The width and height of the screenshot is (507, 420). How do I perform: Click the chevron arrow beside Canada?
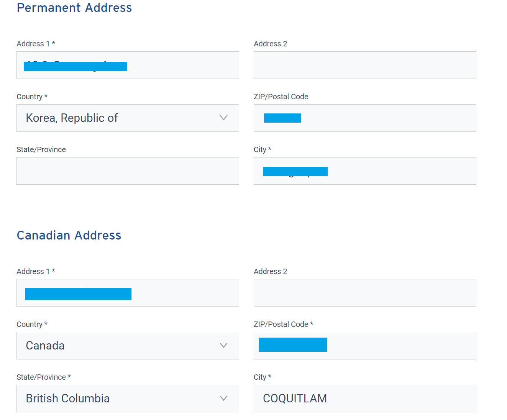pyautogui.click(x=223, y=346)
